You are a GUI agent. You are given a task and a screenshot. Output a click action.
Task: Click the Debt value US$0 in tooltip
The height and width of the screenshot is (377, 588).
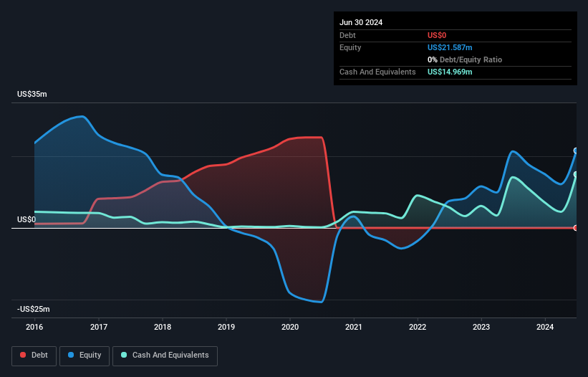click(x=437, y=35)
